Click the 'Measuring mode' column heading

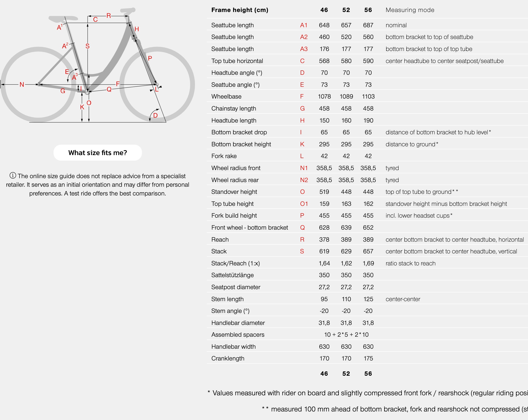tap(410, 10)
